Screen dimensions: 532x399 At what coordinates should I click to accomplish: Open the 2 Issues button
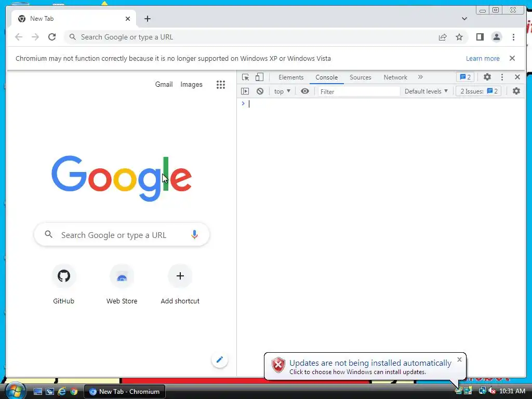tap(478, 91)
